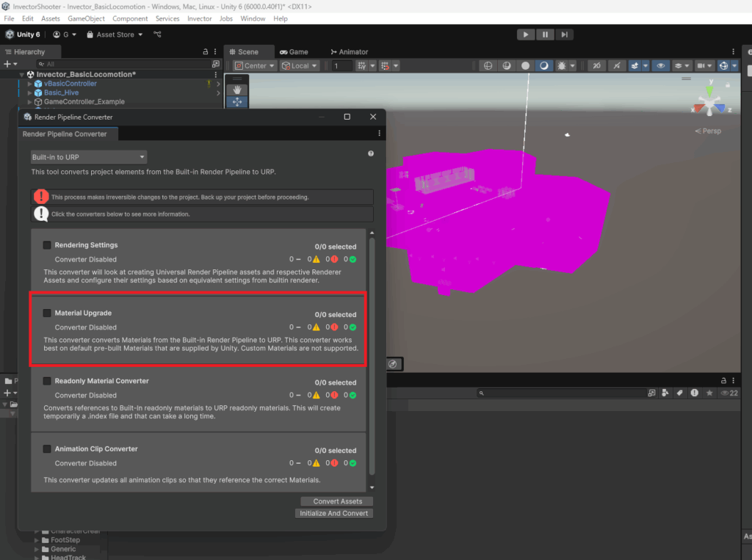Open the Component menu
Viewport: 752px width, 560px height.
(130, 18)
